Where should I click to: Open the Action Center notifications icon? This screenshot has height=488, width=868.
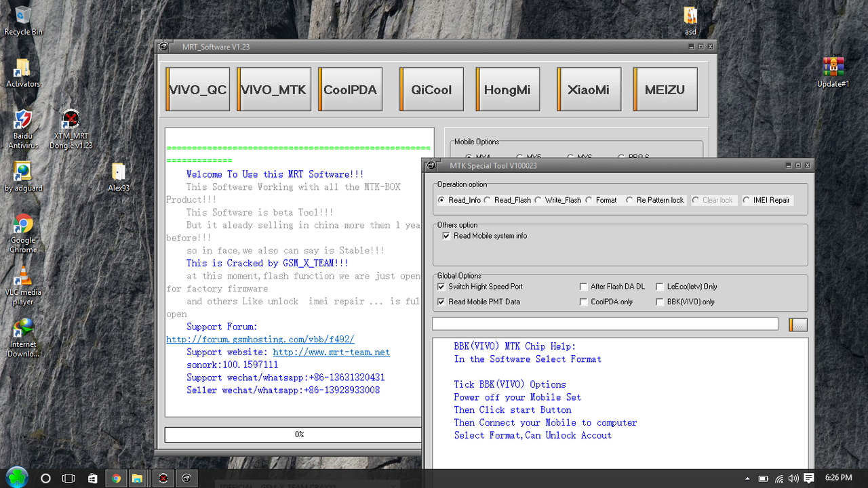coord(810,479)
